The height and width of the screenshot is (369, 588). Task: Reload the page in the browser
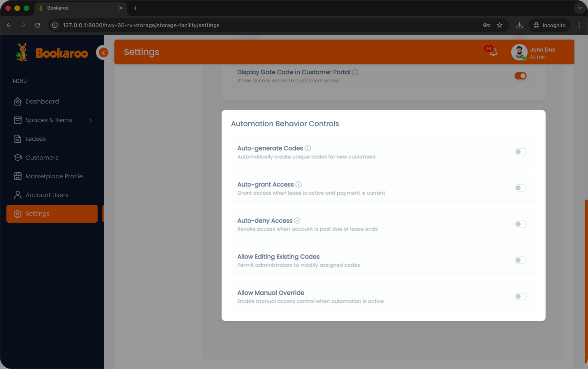(38, 25)
